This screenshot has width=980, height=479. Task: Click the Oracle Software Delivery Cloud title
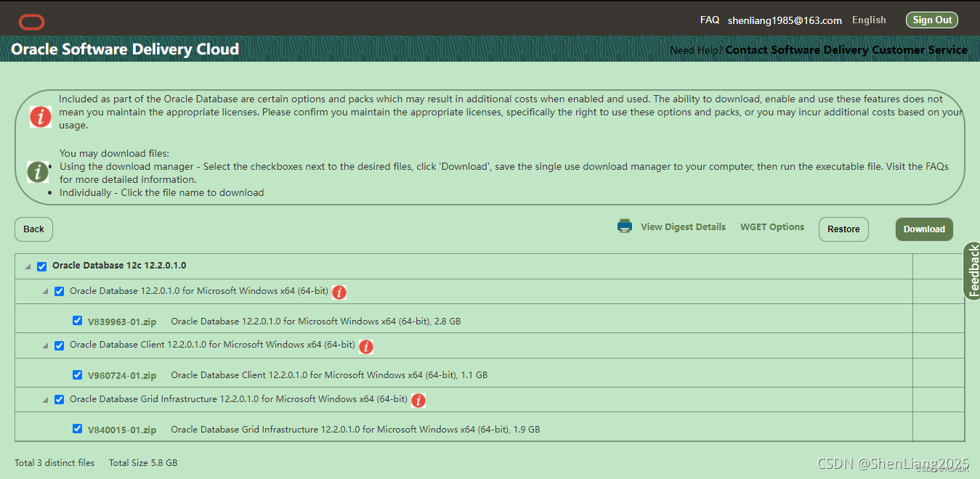tap(125, 49)
